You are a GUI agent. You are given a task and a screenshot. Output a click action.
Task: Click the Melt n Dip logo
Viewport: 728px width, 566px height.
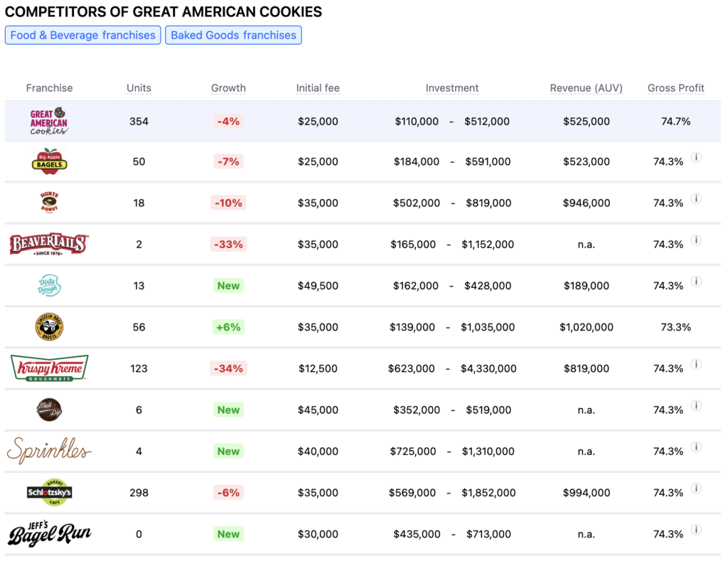49,410
